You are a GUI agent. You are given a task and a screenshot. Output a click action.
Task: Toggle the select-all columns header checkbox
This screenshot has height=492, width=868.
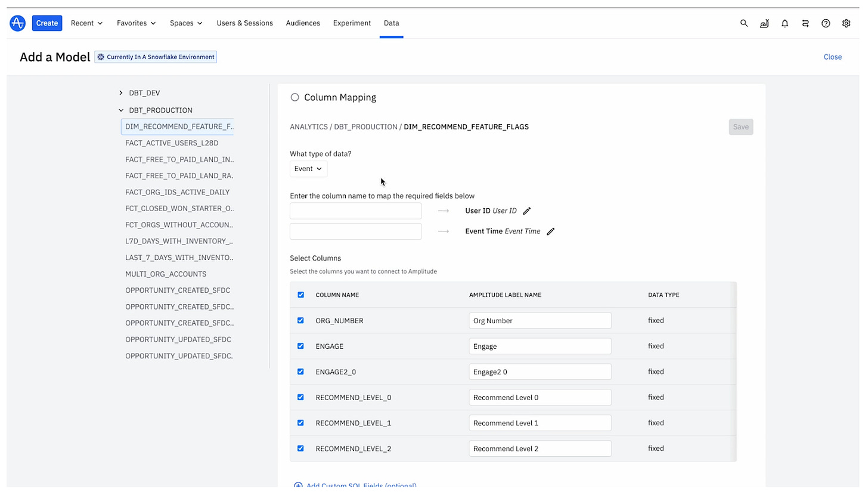click(300, 295)
